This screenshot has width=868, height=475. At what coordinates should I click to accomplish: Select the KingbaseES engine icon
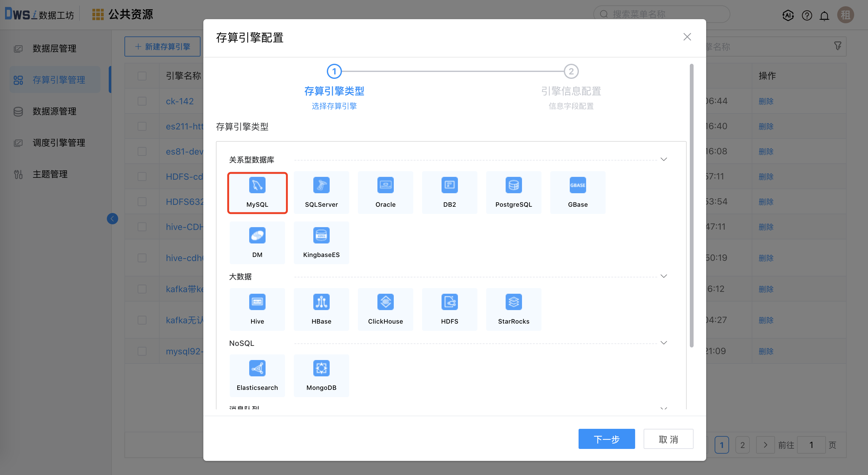point(321,243)
